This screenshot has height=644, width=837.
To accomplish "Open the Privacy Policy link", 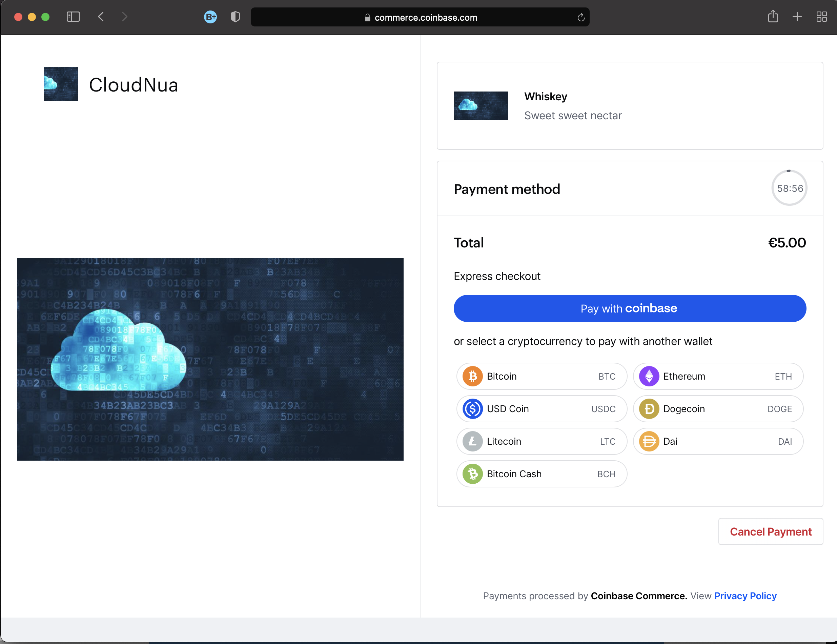I will (x=745, y=596).
